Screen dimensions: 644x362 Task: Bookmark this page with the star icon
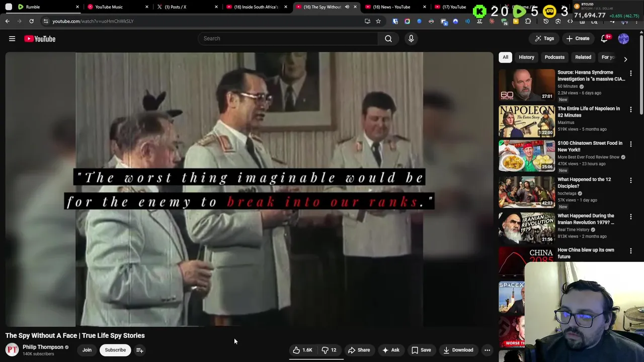pyautogui.click(x=378, y=21)
